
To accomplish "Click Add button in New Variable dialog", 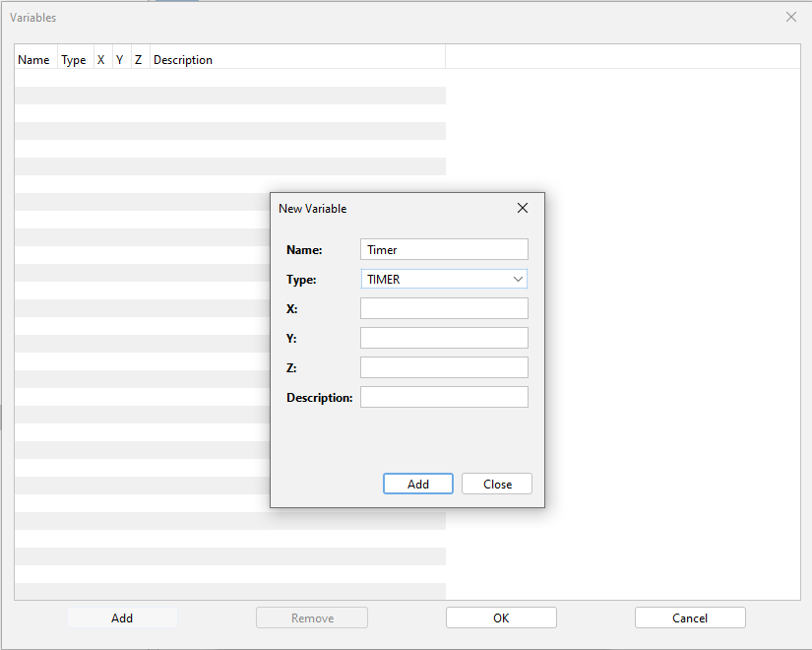I will pos(418,484).
